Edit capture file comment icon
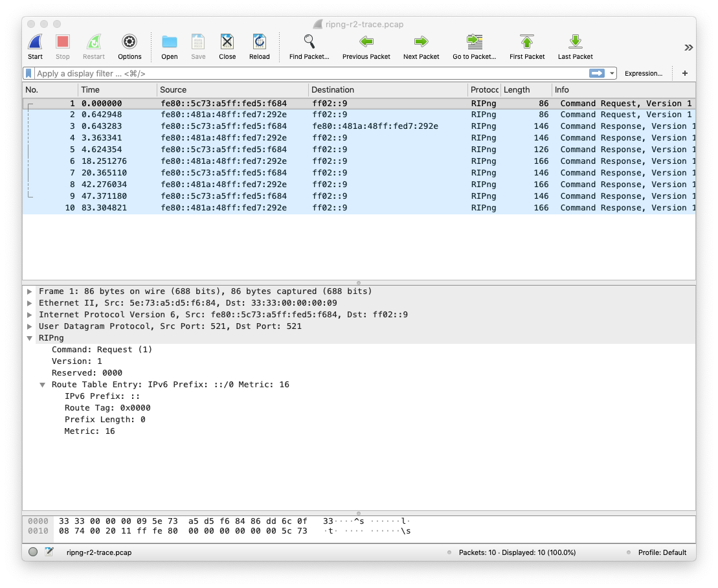Viewport: 718px width, 588px height. pyautogui.click(x=49, y=552)
